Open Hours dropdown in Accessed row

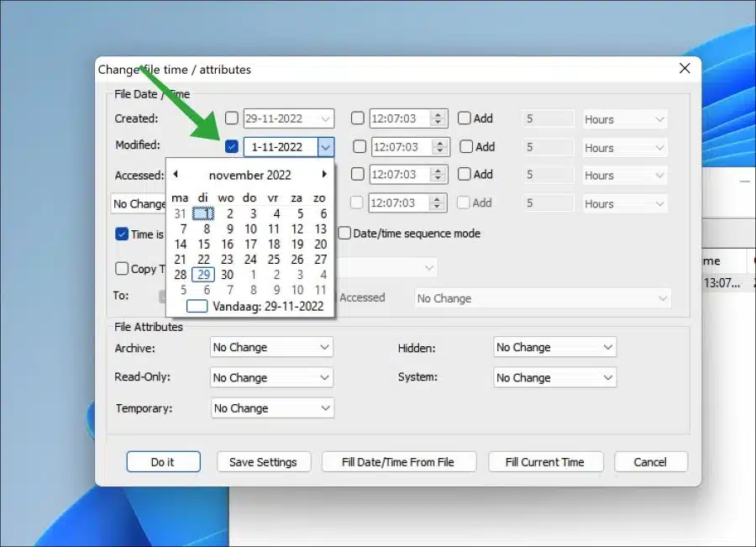624,175
